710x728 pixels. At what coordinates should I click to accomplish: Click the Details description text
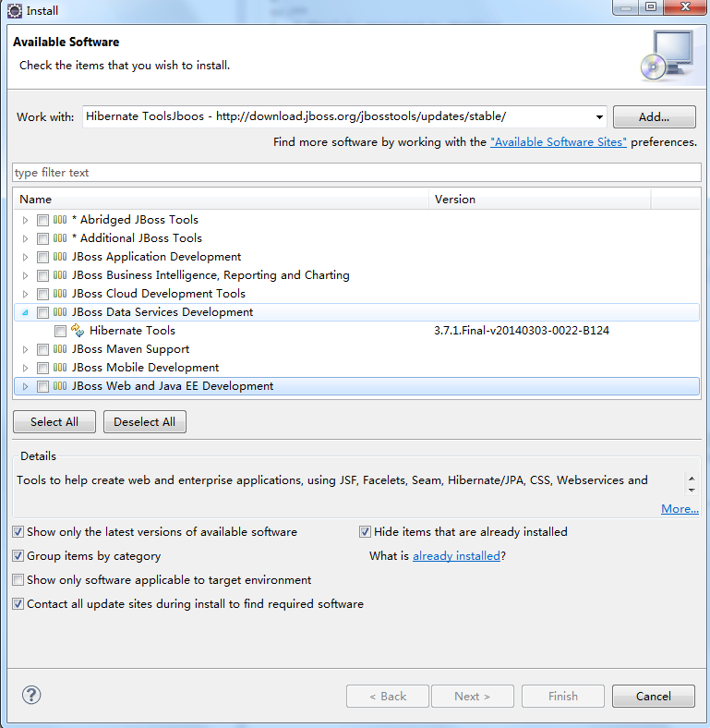(331, 480)
